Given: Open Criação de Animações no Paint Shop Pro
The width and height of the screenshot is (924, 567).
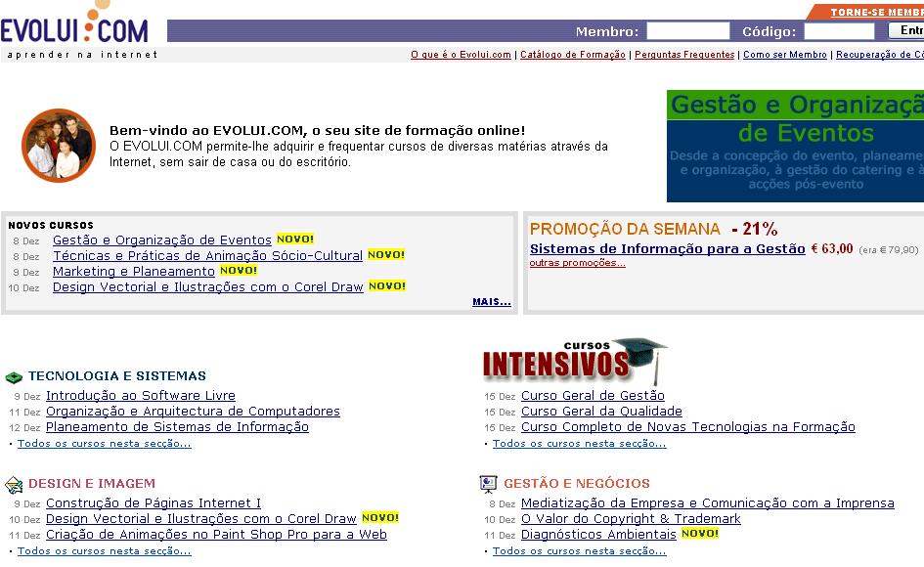Looking at the screenshot, I should [x=216, y=535].
